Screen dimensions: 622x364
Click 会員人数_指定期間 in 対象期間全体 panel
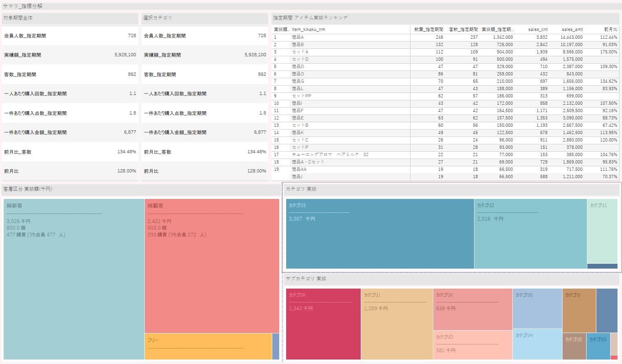(x=25, y=36)
